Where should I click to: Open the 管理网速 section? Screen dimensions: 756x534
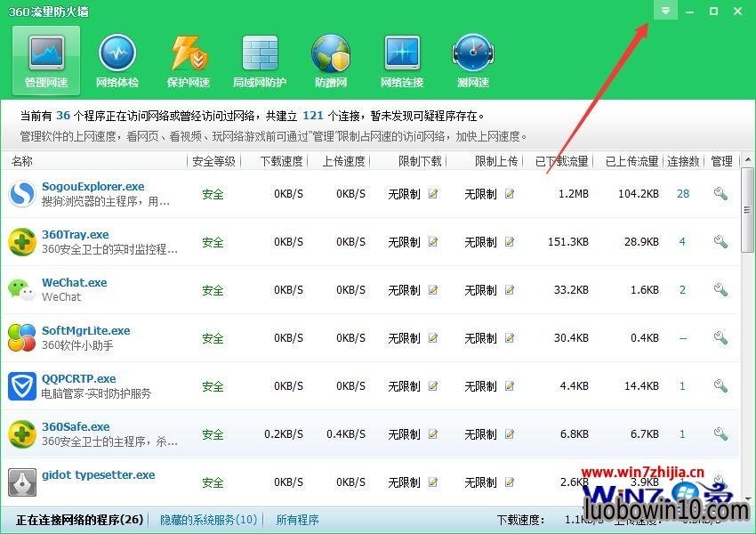tap(46, 61)
